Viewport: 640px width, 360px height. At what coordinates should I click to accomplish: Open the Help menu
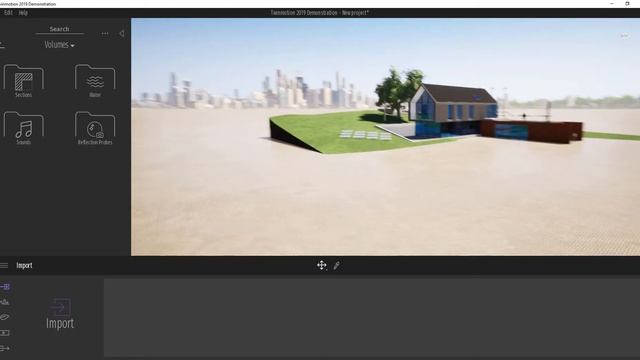tap(23, 13)
